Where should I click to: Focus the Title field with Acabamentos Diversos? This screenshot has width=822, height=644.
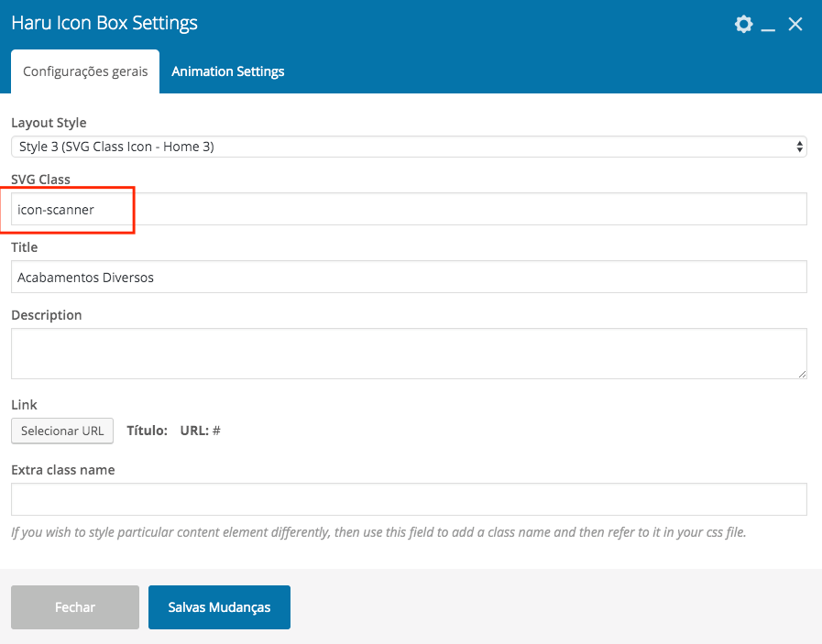409,277
